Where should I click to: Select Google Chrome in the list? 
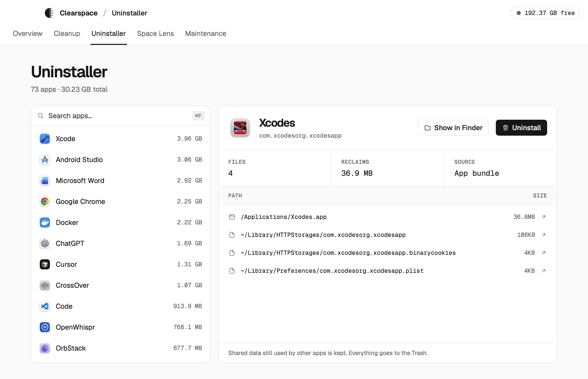pos(121,201)
